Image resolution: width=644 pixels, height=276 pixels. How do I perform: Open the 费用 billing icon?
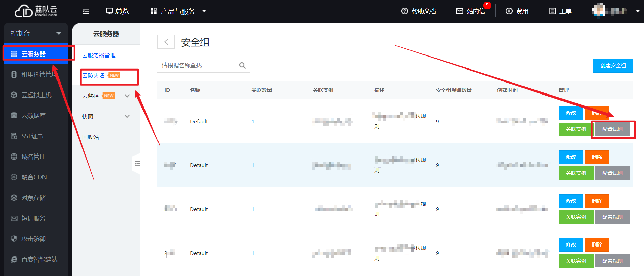pos(509,11)
